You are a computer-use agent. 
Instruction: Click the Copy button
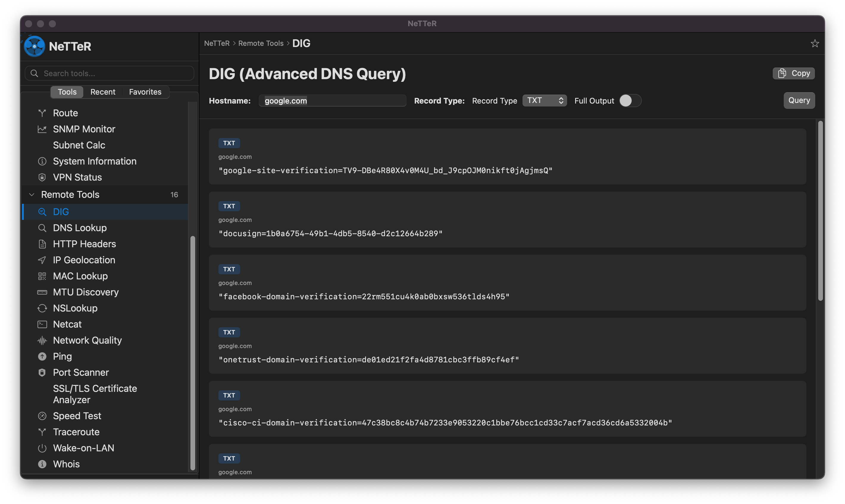click(x=793, y=73)
